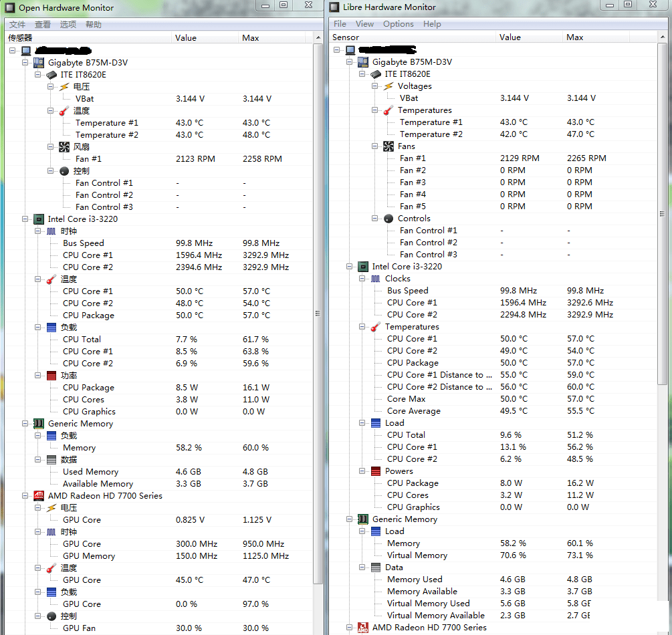Open the 查看 menu in Open Hardware Monitor
The image size is (672, 635).
(x=42, y=25)
